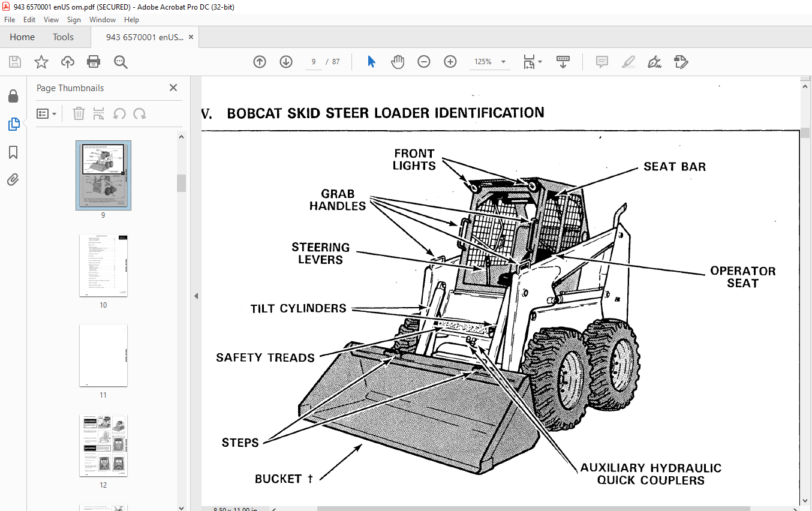Click the print pages thumbnail icon
812x511 pixels.
(99, 113)
